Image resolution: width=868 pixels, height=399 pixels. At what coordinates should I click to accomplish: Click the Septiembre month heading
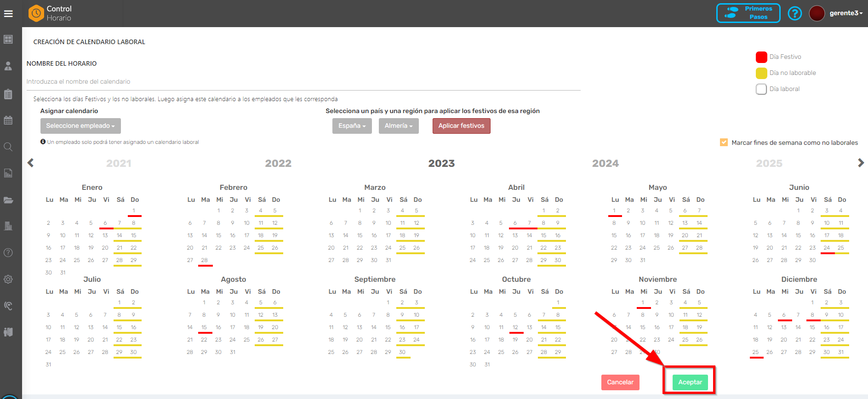[375, 279]
